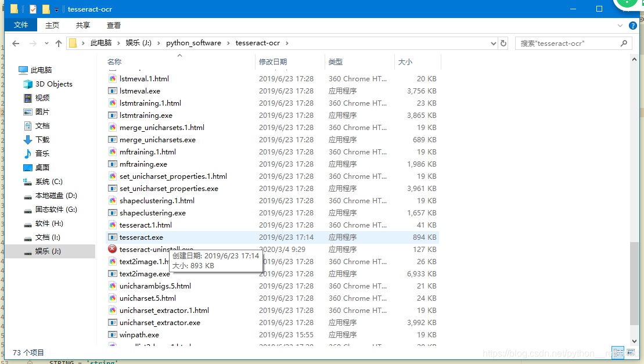Refresh the tesseract-ocr folder view

[x=503, y=43]
